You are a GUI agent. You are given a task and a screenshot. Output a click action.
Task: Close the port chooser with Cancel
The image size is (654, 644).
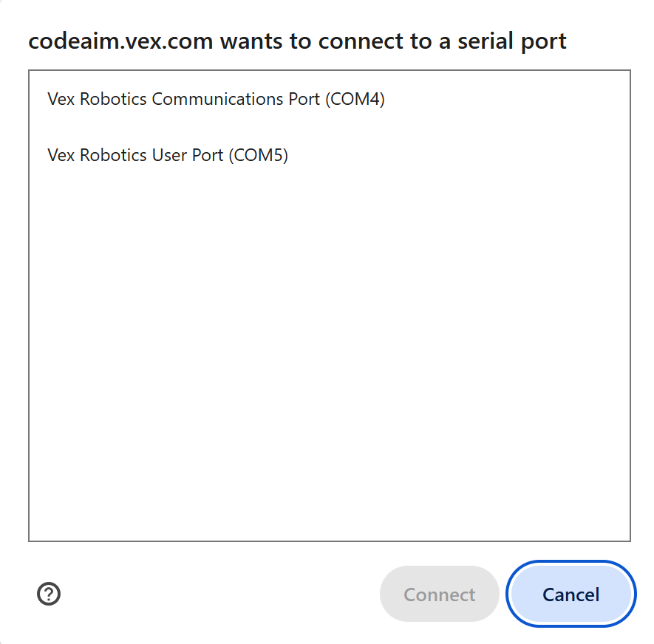coord(570,594)
